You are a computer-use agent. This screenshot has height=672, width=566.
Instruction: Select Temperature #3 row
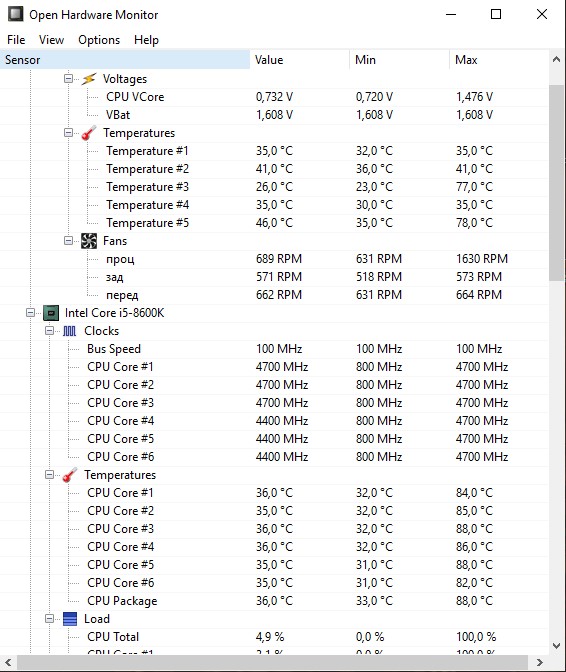[274, 187]
